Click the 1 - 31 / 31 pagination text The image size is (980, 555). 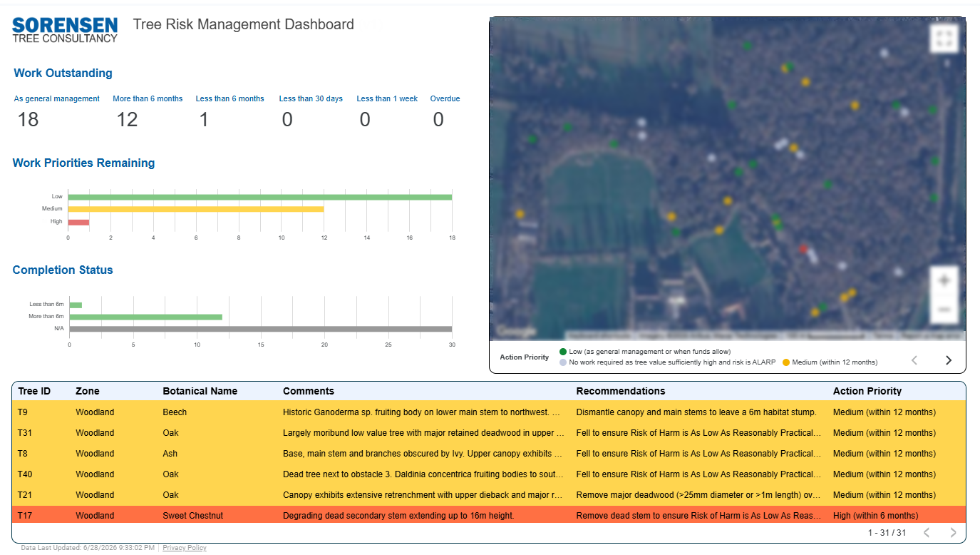887,533
